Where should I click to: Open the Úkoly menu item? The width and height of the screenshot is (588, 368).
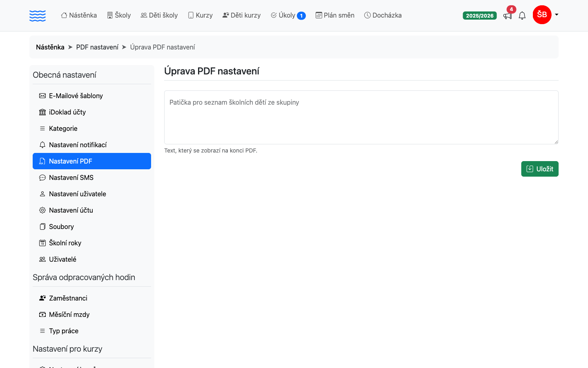288,16
